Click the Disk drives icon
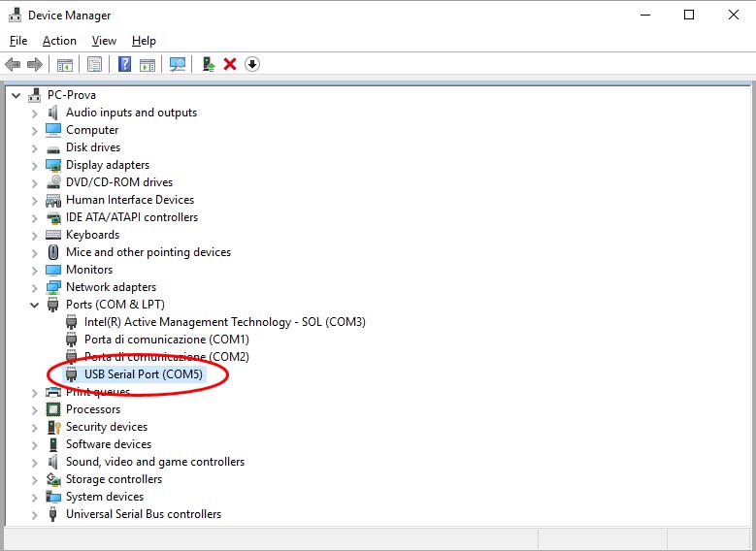Screen dimensions: 756x551 tap(53, 149)
